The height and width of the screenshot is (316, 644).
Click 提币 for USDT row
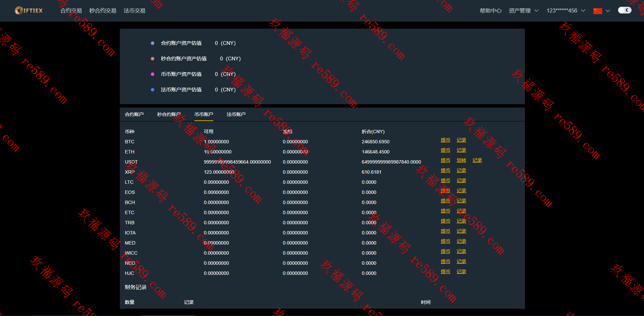(445, 160)
